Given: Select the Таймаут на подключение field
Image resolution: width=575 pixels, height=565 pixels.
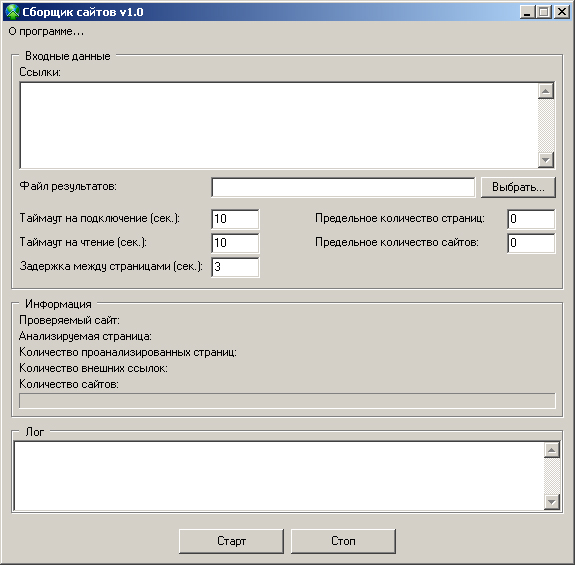Looking at the screenshot, I should (x=235, y=219).
